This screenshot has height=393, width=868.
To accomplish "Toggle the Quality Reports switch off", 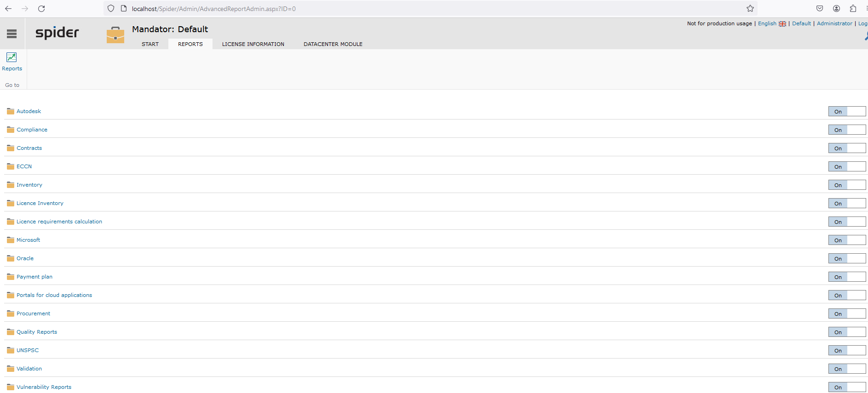I will click(x=847, y=332).
